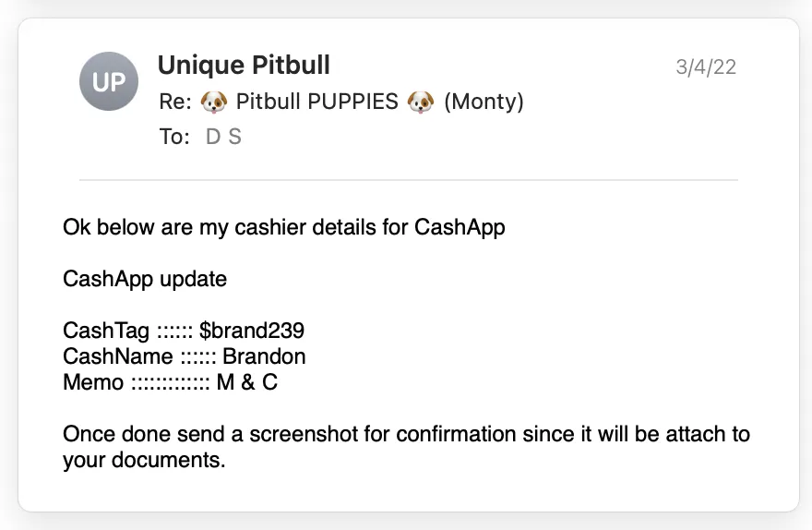
Task: Click the second puppy emoji in subject
Action: [421, 102]
